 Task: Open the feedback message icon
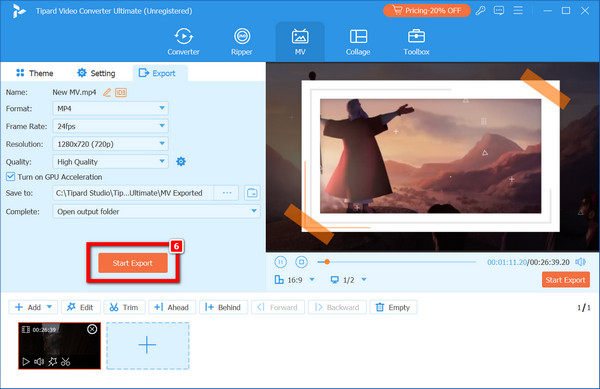(499, 11)
